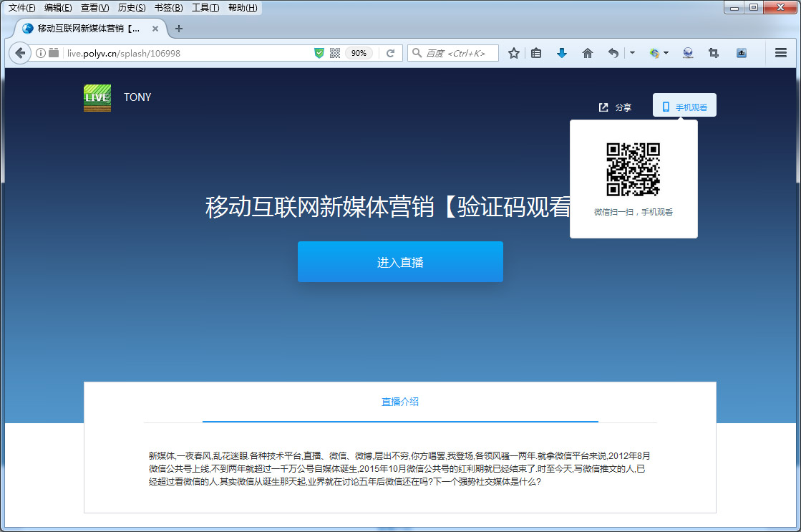Bookmark this page with the star icon
The height and width of the screenshot is (532, 801).
pos(513,52)
